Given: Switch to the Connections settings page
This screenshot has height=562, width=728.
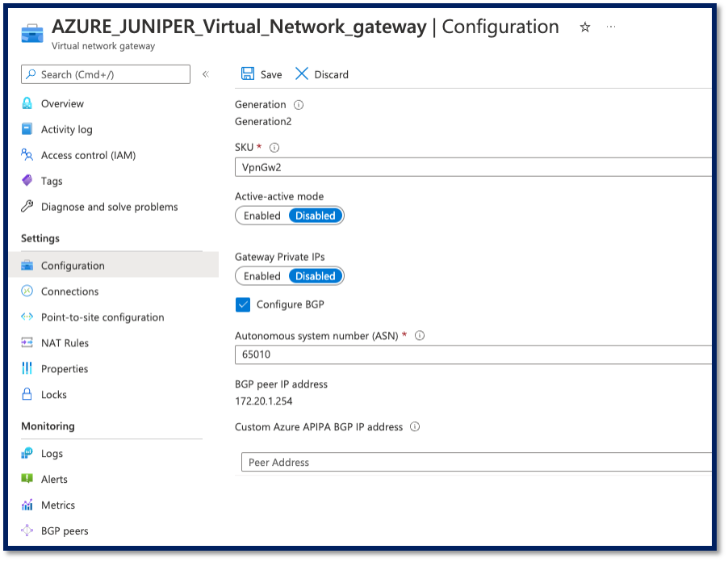Looking at the screenshot, I should tap(69, 291).
